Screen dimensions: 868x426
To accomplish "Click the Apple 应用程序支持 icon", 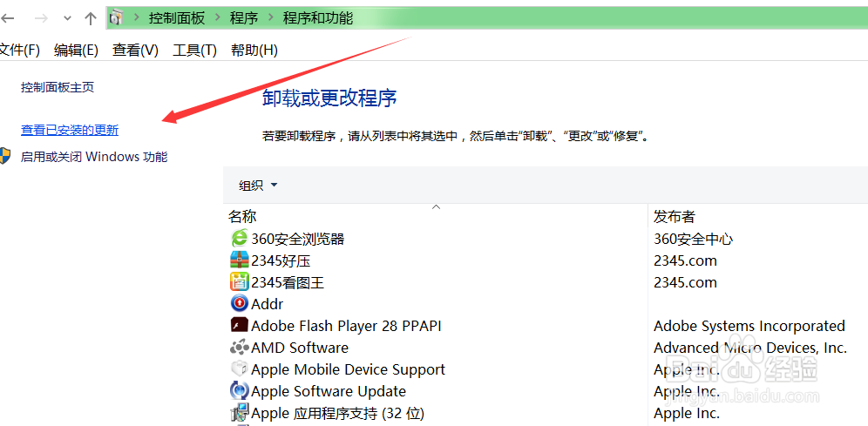I will pos(239,413).
